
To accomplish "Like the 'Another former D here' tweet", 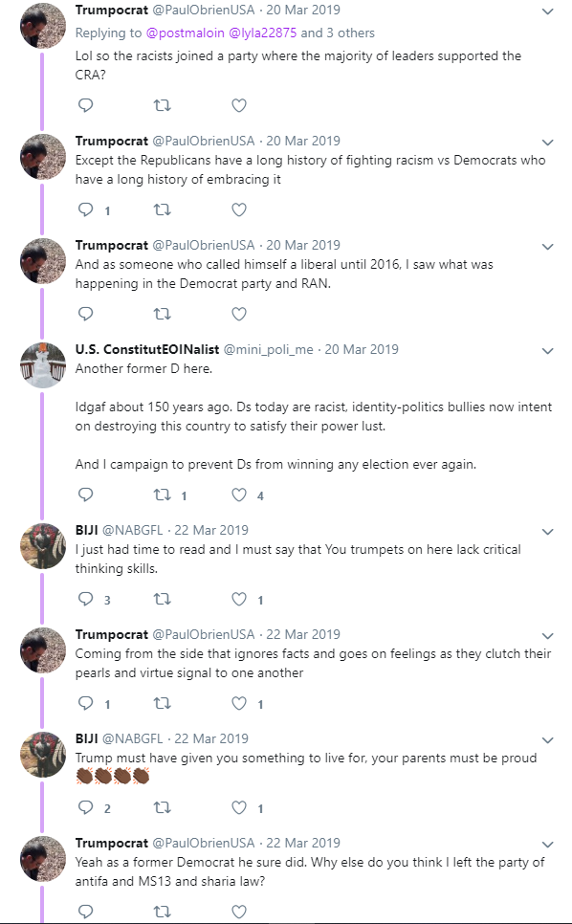I will coord(238,495).
